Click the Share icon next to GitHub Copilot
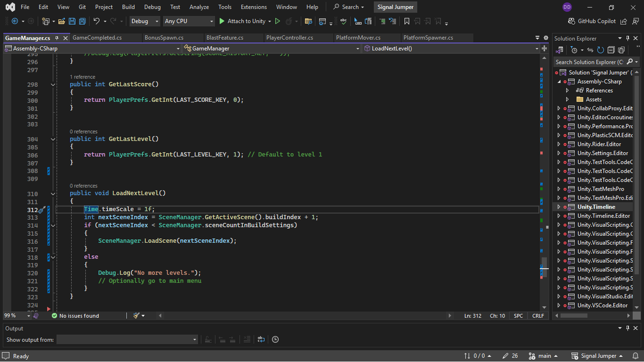 pyautogui.click(x=623, y=21)
